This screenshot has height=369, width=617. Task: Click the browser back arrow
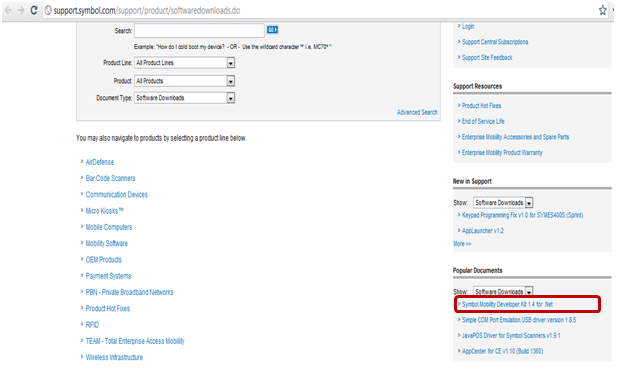tap(8, 10)
